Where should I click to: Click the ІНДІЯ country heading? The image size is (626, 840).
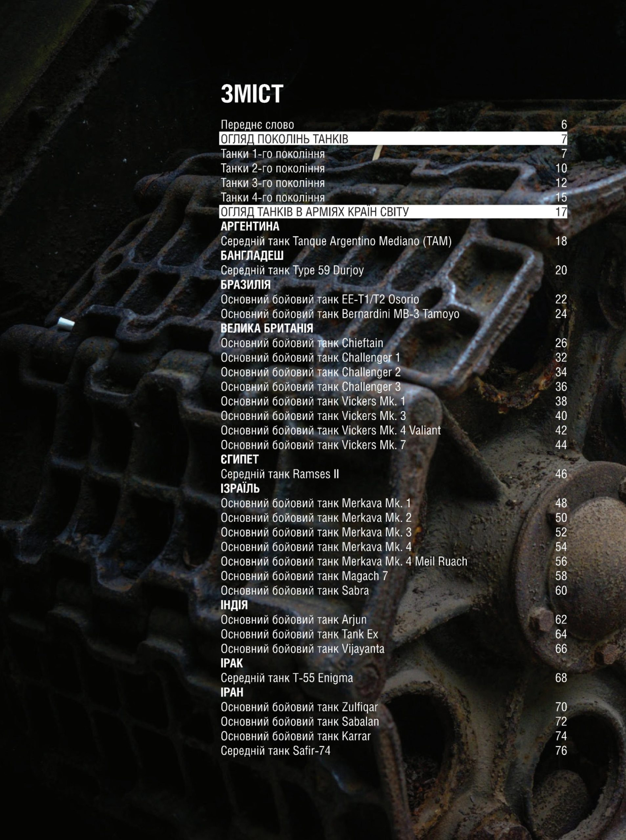234,605
